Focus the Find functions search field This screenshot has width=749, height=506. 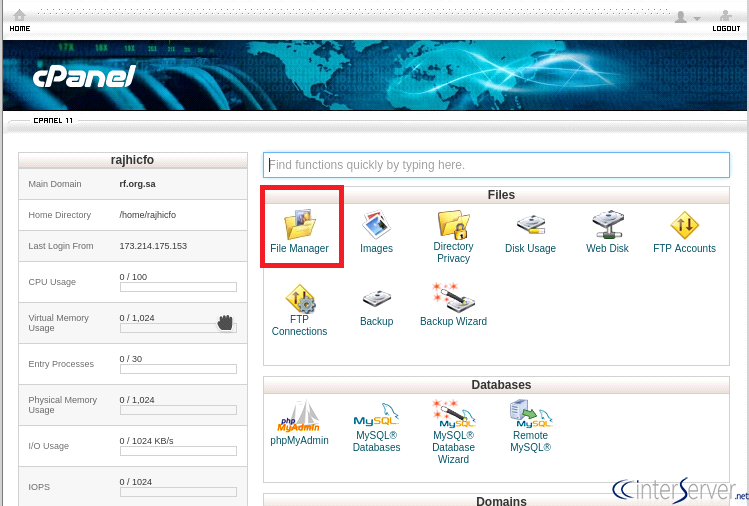pos(496,165)
